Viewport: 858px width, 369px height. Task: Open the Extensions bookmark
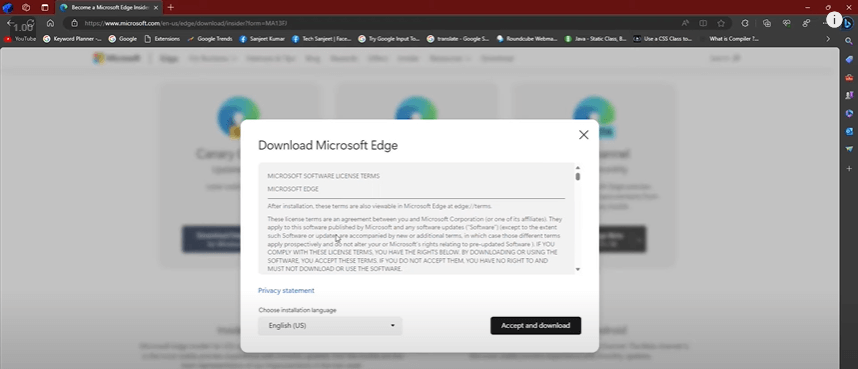click(162, 39)
